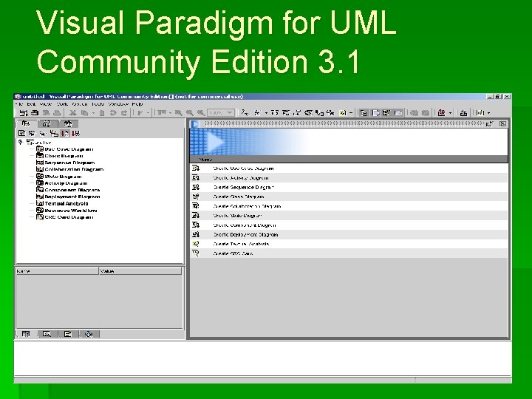Click the Undo arrow toolbar icon

point(113,113)
